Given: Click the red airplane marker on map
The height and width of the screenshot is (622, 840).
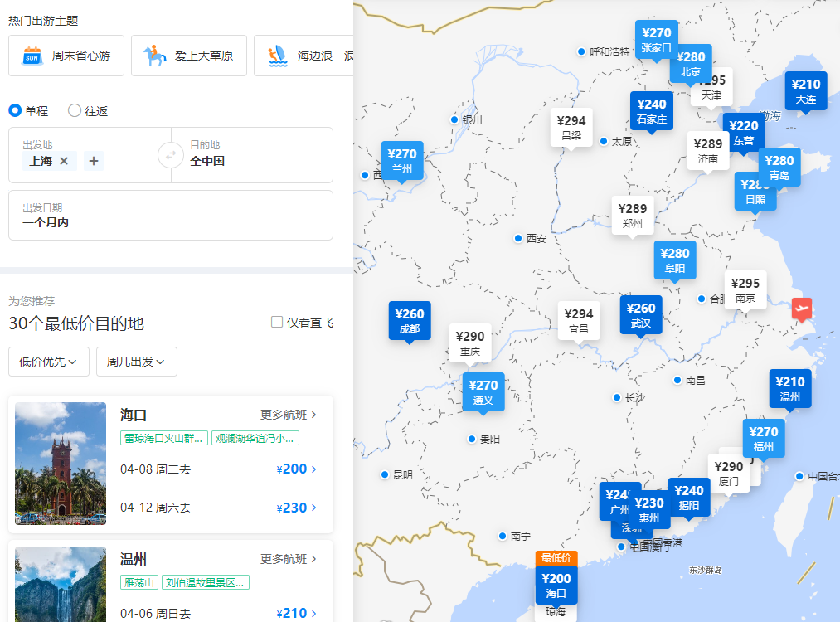Looking at the screenshot, I should pyautogui.click(x=801, y=309).
